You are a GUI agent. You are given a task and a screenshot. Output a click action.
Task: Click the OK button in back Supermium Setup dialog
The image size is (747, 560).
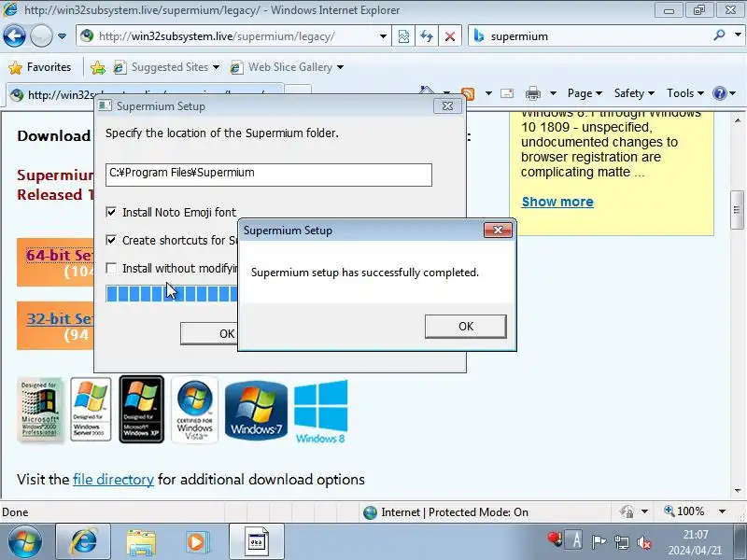(208, 333)
